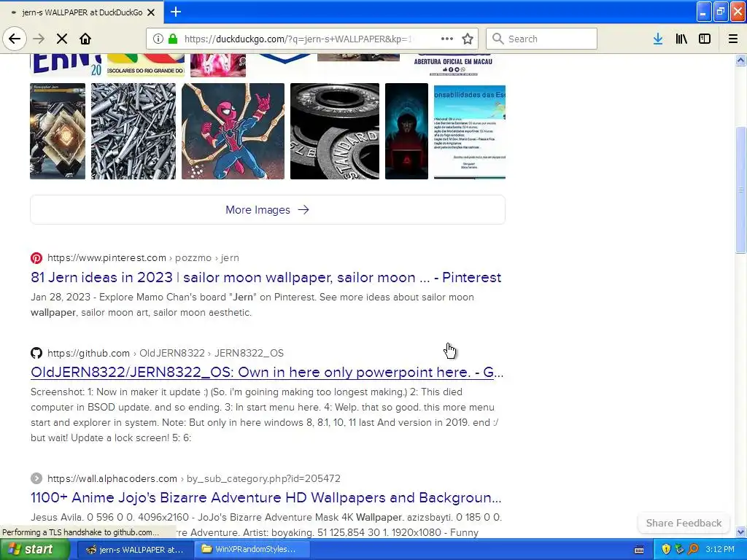The image size is (747, 560).
Task: Close the jern-s WALLPAPER tab
Action: click(x=151, y=12)
